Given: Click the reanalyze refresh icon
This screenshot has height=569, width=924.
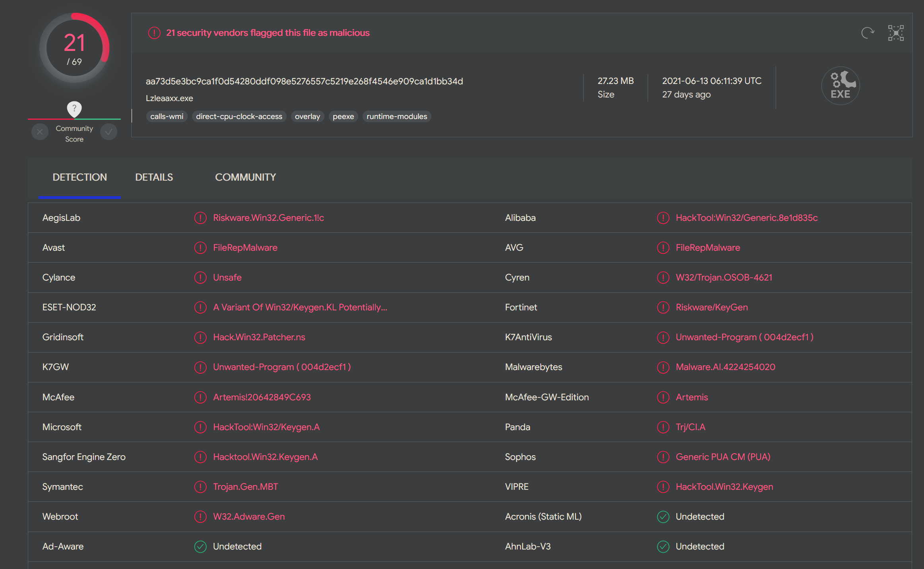Looking at the screenshot, I should [867, 33].
